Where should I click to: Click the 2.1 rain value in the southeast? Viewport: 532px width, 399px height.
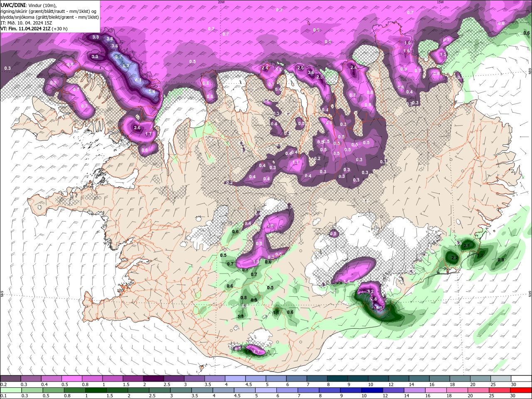click(466, 246)
